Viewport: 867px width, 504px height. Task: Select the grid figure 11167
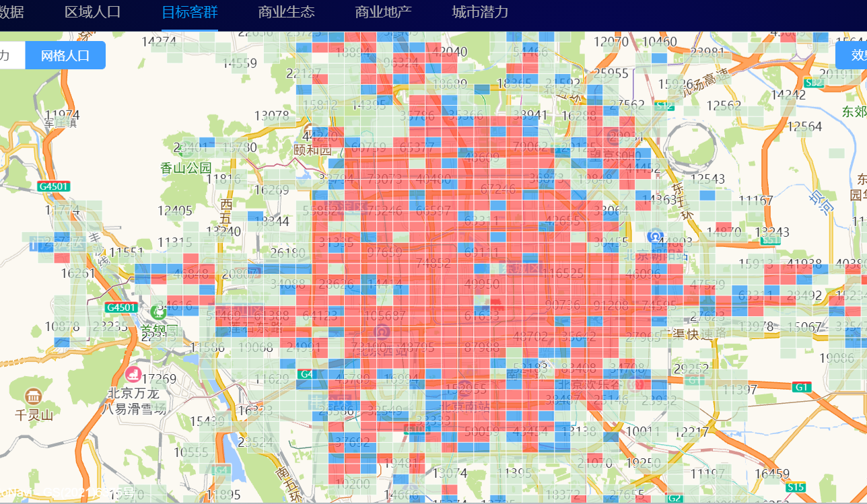click(756, 200)
